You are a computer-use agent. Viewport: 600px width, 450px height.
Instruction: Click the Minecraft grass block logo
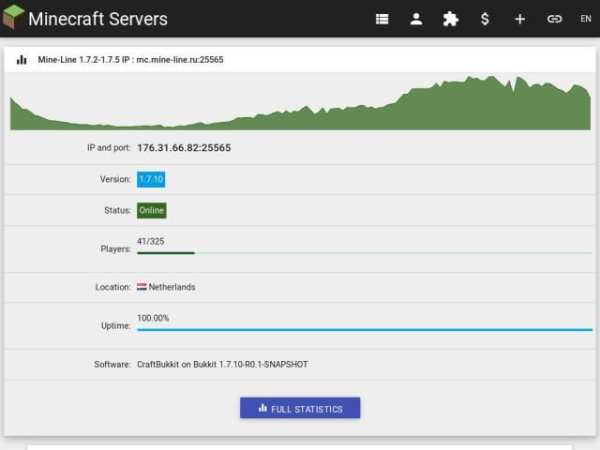pos(13,17)
